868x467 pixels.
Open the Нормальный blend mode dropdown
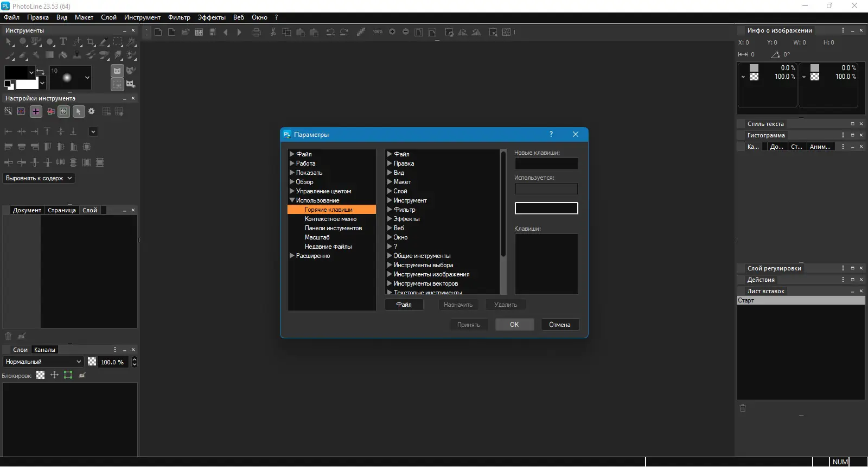coord(43,362)
